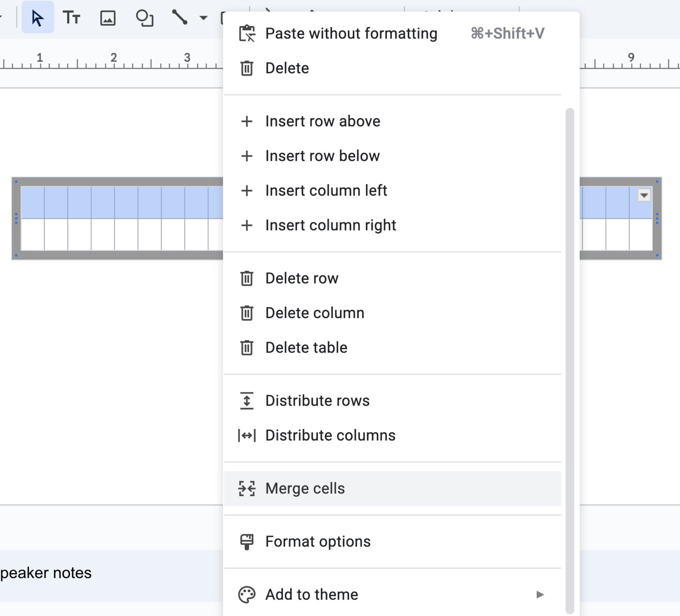680x616 pixels.
Task: Click the Distribute columns icon
Action: 246,435
